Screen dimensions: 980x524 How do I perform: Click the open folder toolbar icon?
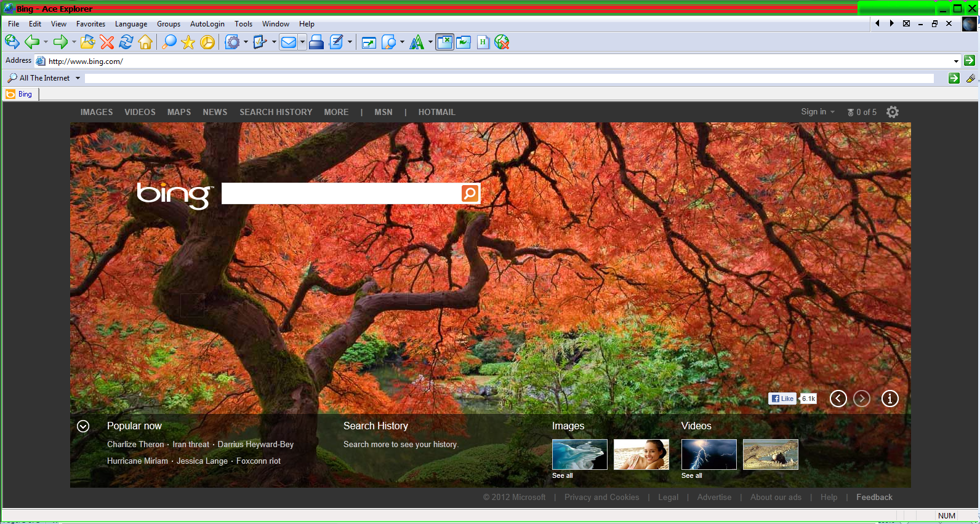click(x=88, y=42)
